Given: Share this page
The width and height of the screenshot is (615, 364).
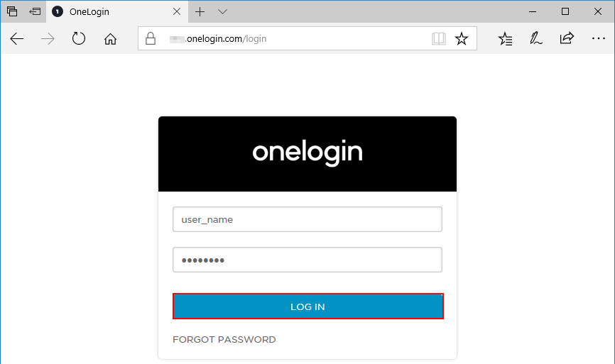Looking at the screenshot, I should click(x=567, y=39).
